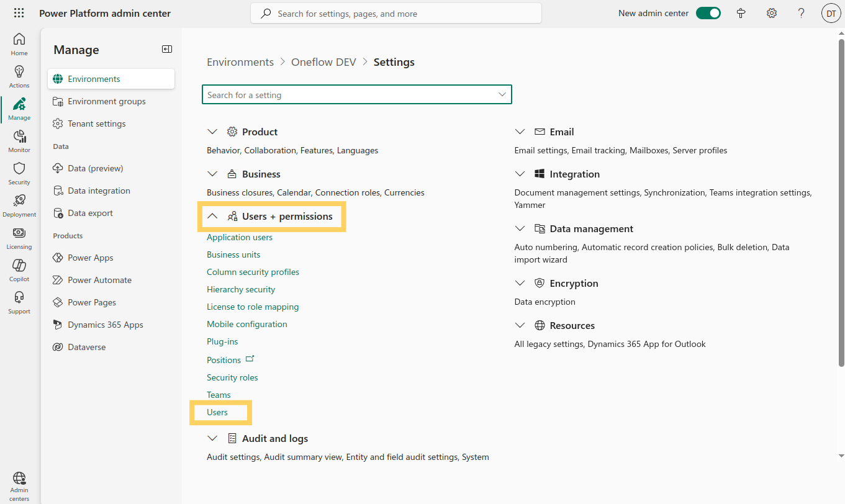Expand the Email section chevron
Screen dimensions: 845x504
coord(520,132)
